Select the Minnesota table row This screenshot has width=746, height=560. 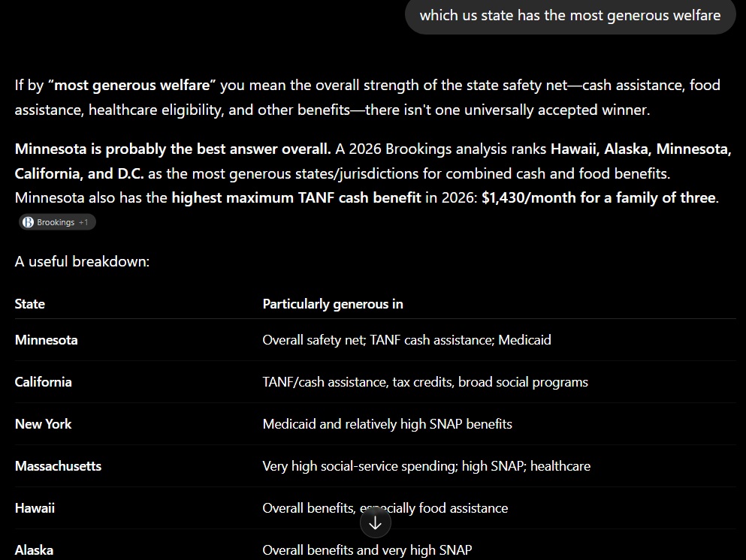pos(376,340)
